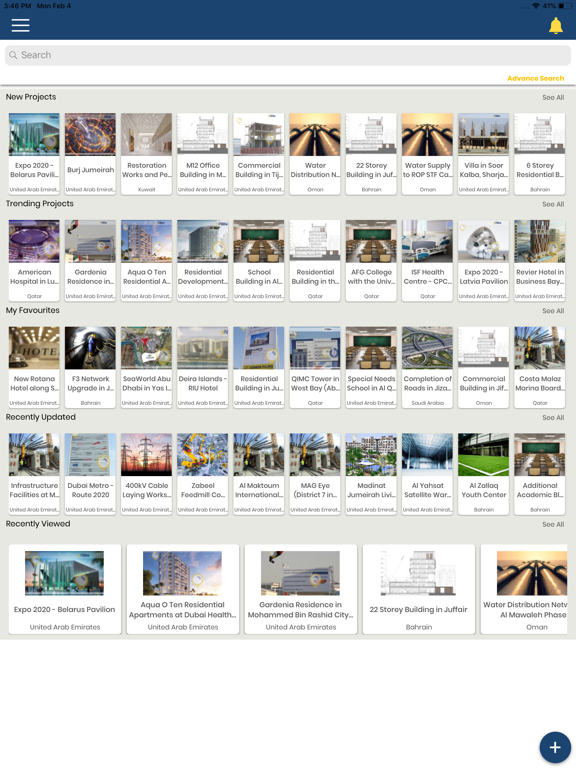Open Restoration Works Kuwait project card
The height and width of the screenshot is (768, 576).
[146, 154]
